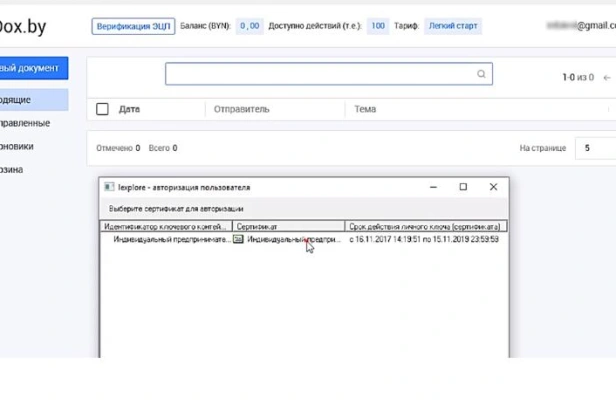
Task: Go to previous page arrow
Action: (607, 78)
